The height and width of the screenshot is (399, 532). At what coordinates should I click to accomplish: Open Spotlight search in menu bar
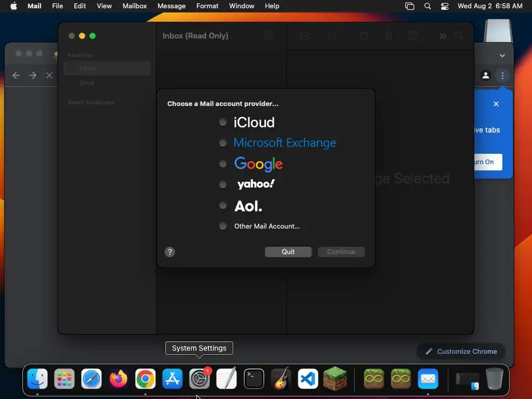pos(428,6)
